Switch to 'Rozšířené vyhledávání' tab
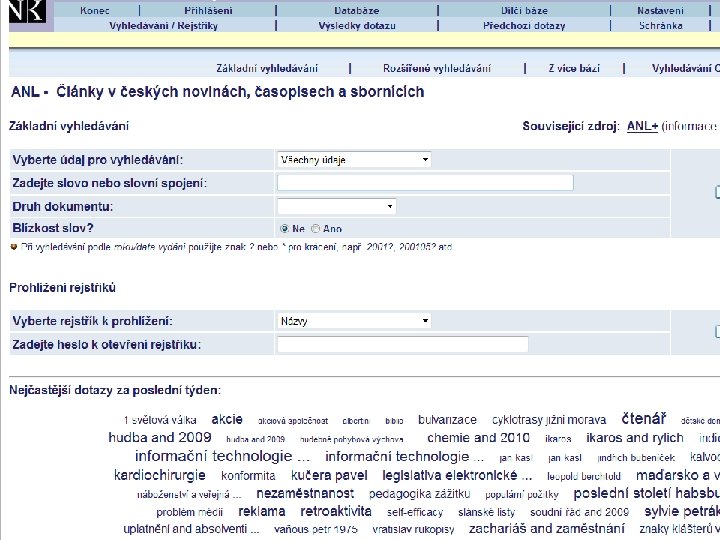Image resolution: width=720 pixels, height=540 pixels. (x=437, y=68)
